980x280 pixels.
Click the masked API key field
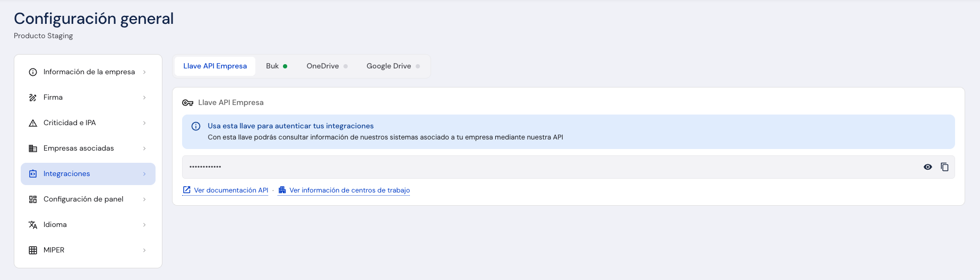(568, 167)
